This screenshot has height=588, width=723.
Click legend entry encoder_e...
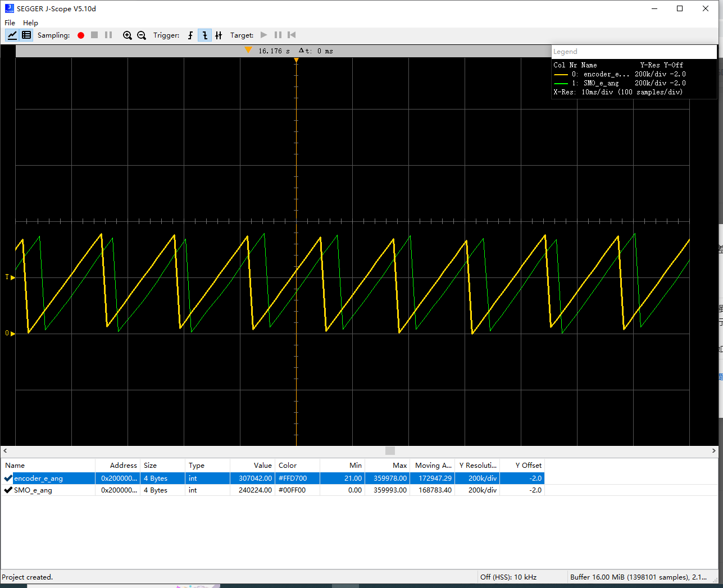pos(620,74)
